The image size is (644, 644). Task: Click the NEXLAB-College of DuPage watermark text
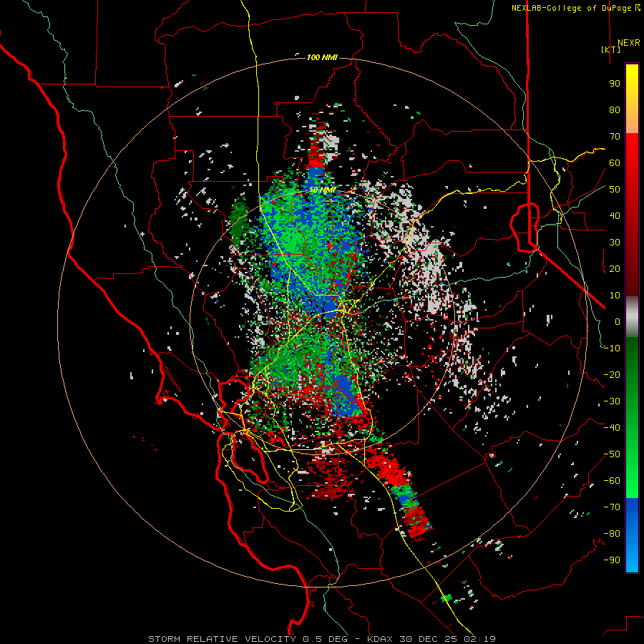[x=571, y=8]
